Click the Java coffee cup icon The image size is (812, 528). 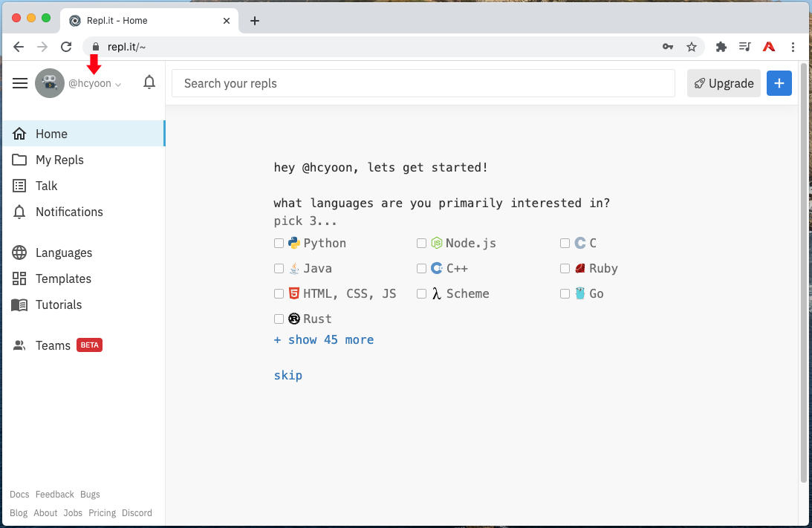pos(294,268)
